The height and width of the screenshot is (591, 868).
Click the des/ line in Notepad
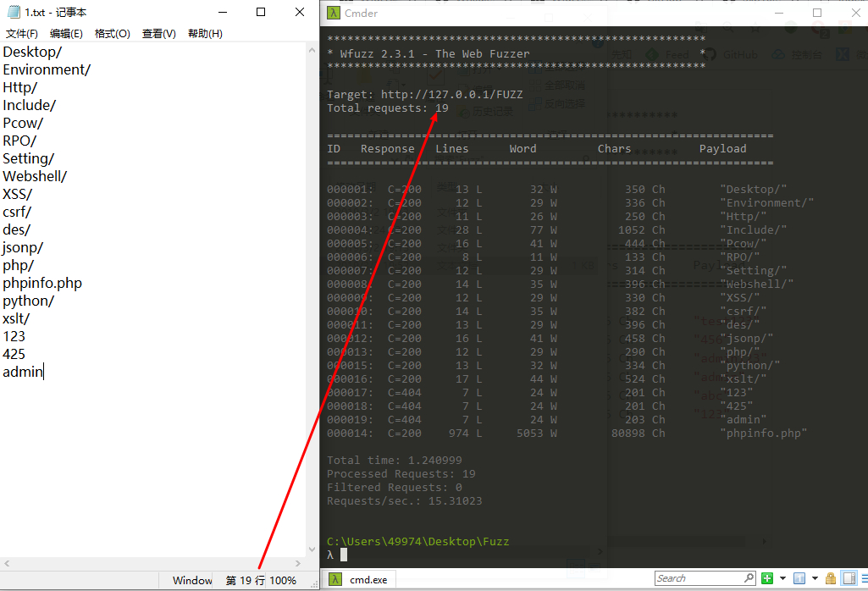[17, 229]
